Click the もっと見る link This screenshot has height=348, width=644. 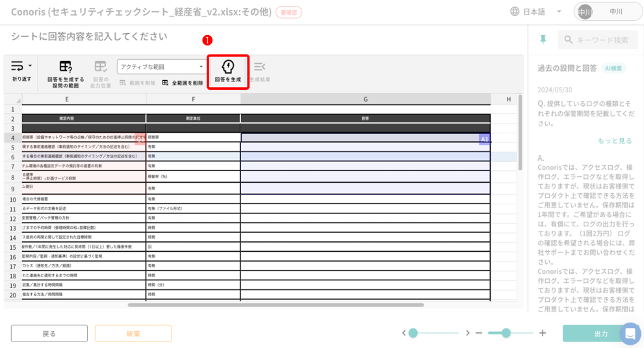[x=615, y=141]
